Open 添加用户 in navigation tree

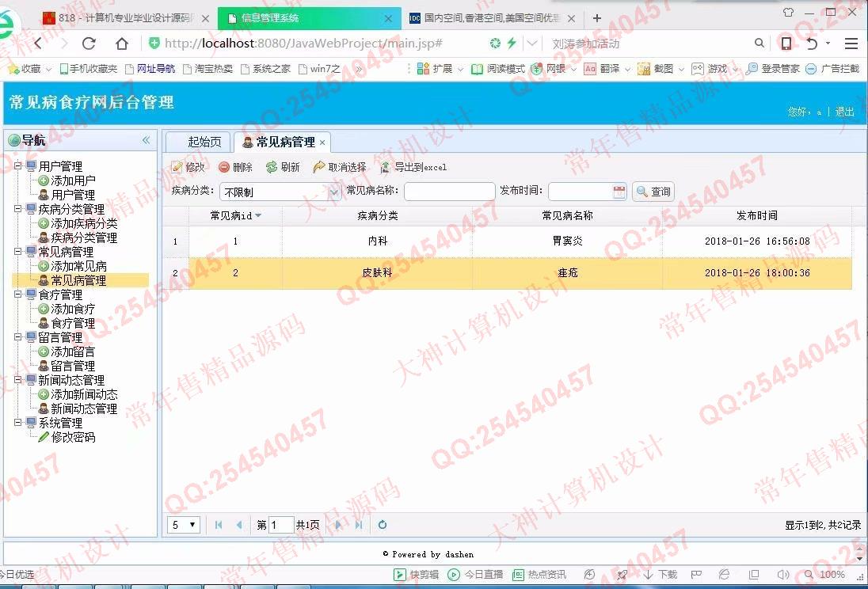pos(67,180)
